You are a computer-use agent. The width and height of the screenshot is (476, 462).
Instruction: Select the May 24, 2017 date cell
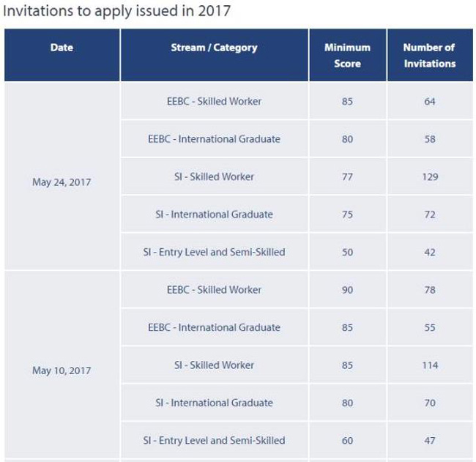(62, 182)
